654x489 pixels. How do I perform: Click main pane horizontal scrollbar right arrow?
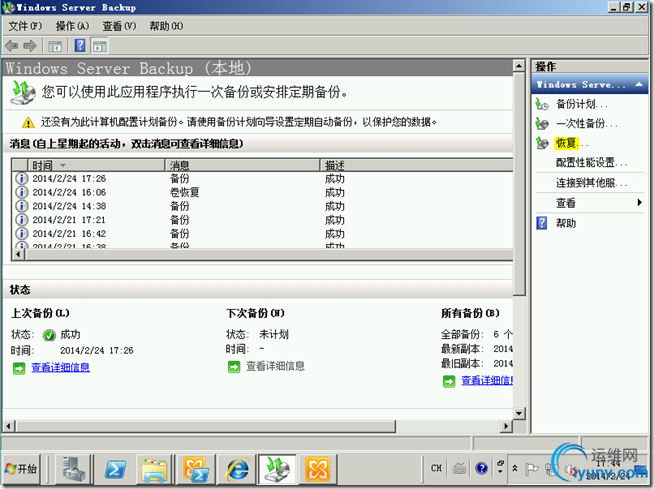[506, 426]
